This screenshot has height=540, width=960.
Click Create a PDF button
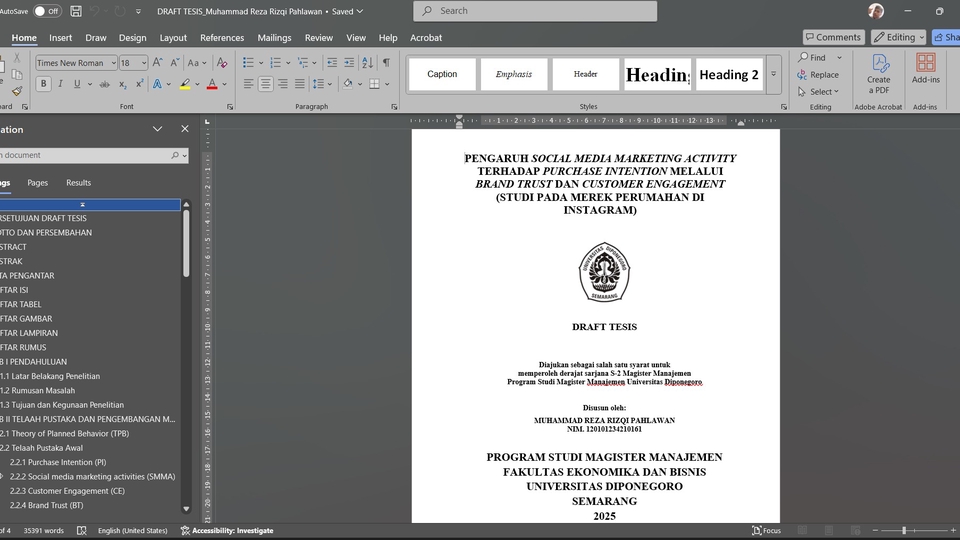879,73
